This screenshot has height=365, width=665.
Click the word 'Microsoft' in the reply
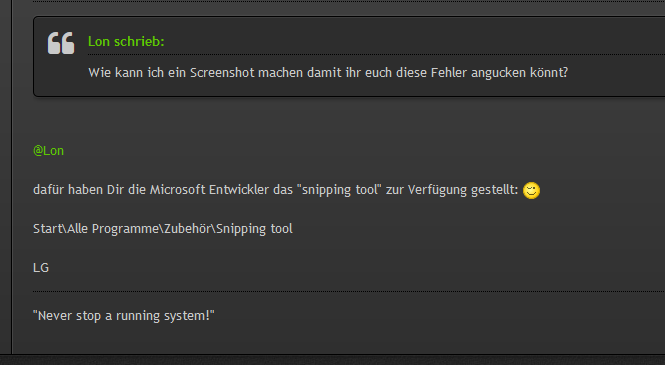(x=177, y=189)
